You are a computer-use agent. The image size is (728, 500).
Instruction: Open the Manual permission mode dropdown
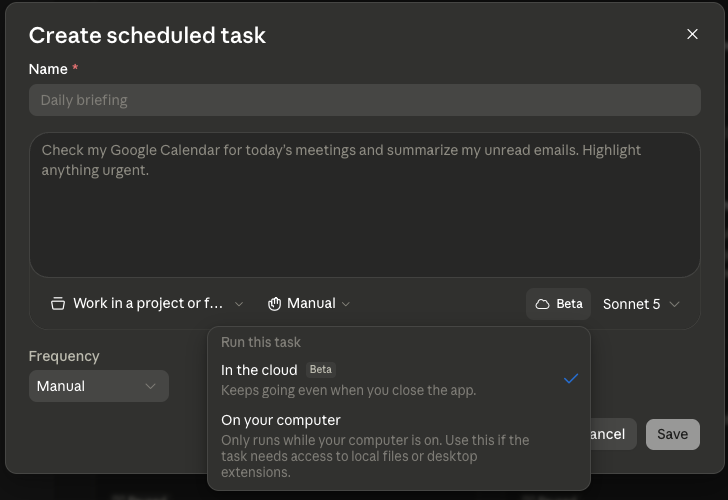tap(309, 304)
